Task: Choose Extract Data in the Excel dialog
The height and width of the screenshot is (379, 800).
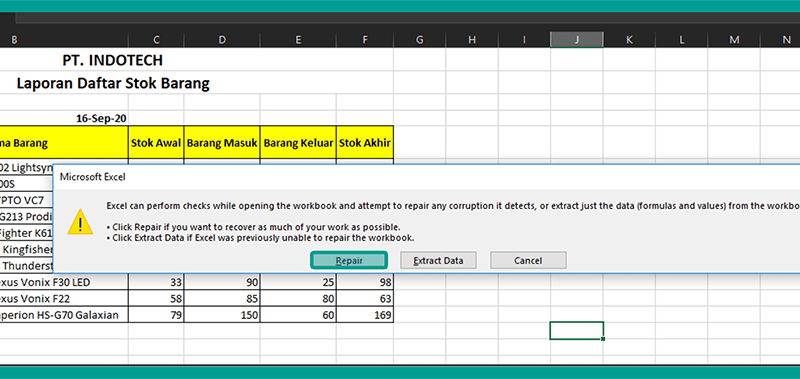Action: coord(438,260)
